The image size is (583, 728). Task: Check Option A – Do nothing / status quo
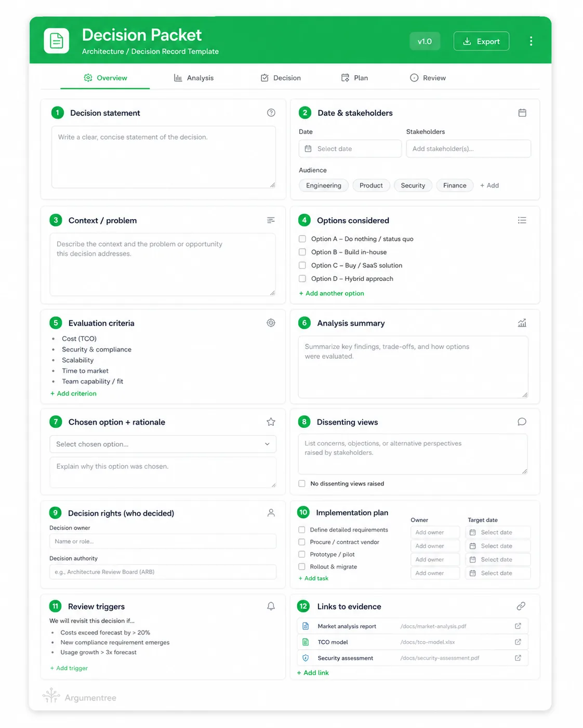302,239
